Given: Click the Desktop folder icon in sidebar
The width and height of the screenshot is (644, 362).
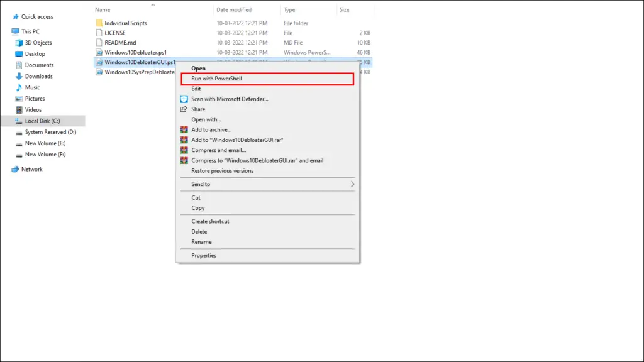Looking at the screenshot, I should click(19, 54).
